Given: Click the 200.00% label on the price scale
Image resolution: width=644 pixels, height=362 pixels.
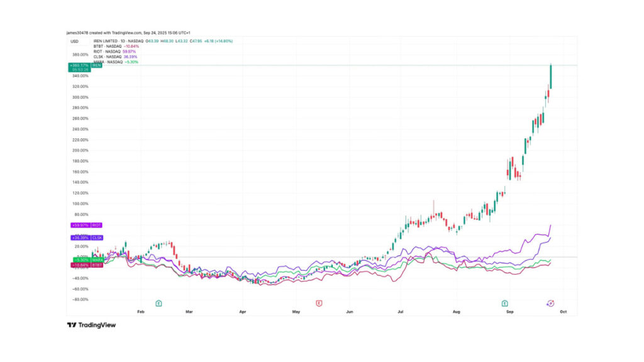Looking at the screenshot, I should pos(80,150).
